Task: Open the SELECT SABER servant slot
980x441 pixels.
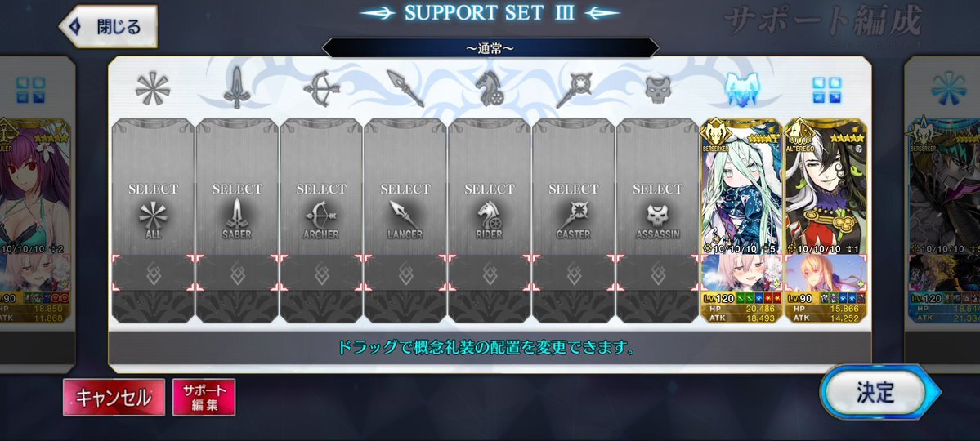Action: tap(237, 187)
